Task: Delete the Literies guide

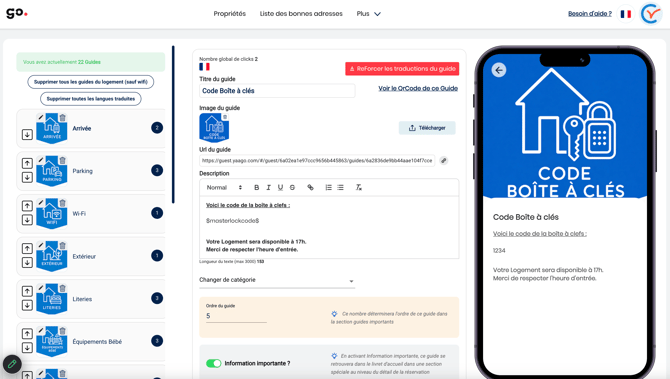Action: [x=62, y=288]
